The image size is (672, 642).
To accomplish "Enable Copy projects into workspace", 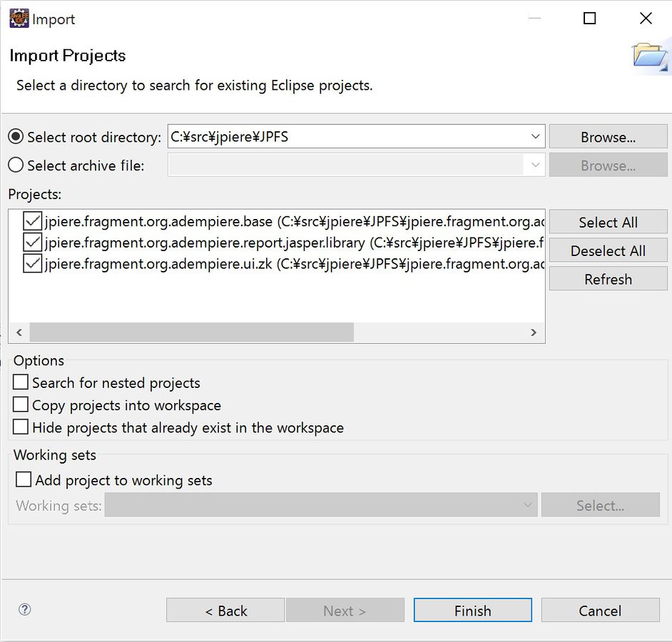I will coord(21,405).
